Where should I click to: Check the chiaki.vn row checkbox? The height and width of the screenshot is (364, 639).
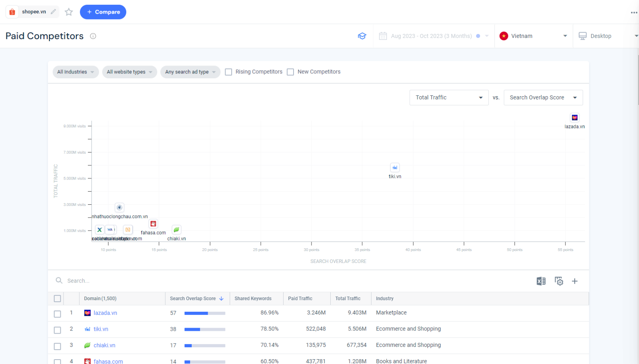58,346
